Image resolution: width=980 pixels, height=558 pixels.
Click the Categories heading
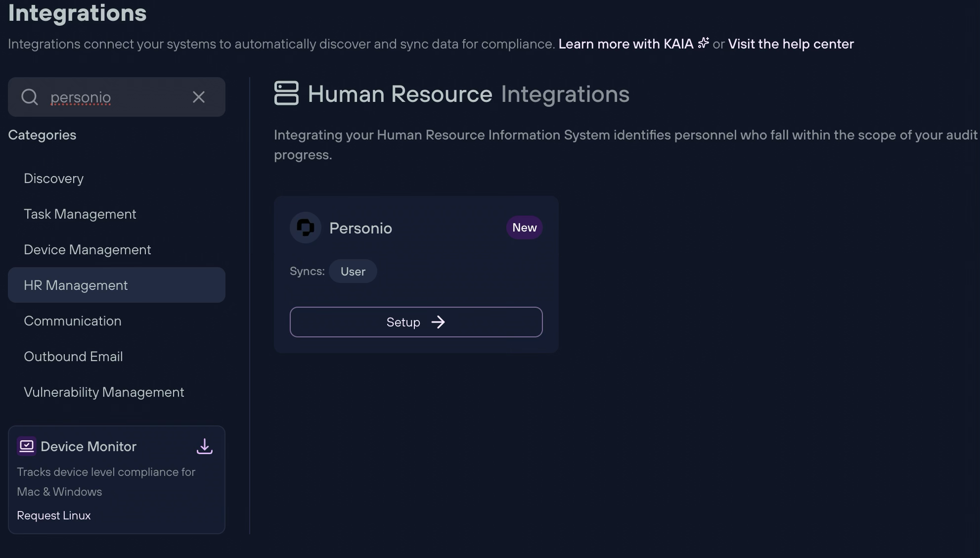pyautogui.click(x=42, y=135)
